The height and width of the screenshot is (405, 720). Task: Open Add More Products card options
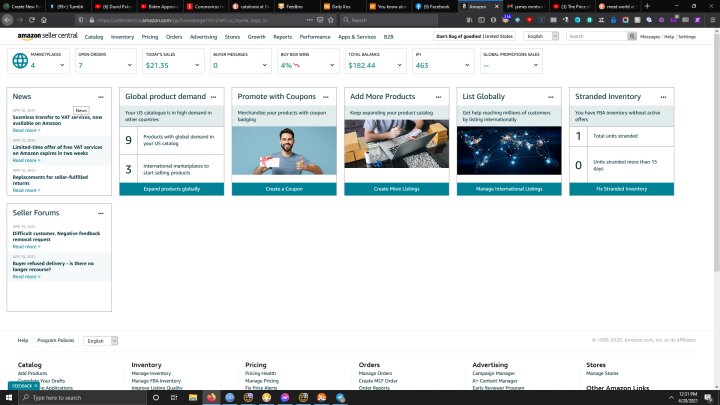pyautogui.click(x=439, y=97)
